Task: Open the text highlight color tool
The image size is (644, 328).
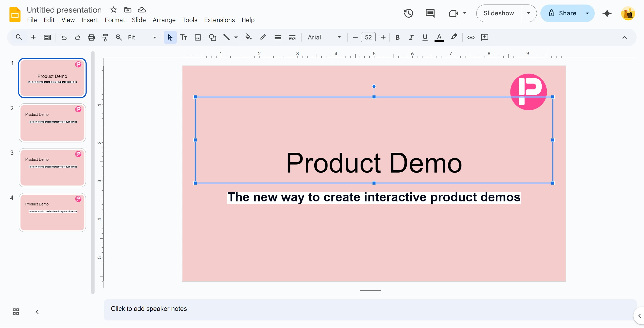Action: (454, 37)
